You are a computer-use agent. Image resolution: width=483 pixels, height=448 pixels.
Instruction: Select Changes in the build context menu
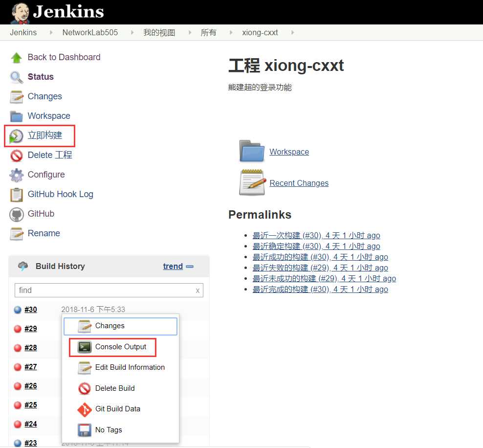[x=120, y=326]
